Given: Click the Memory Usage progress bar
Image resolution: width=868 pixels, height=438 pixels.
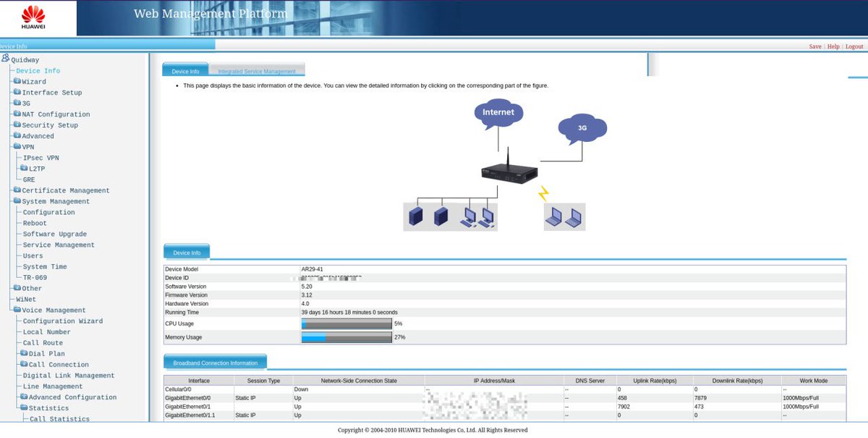Looking at the screenshot, I should (346, 337).
